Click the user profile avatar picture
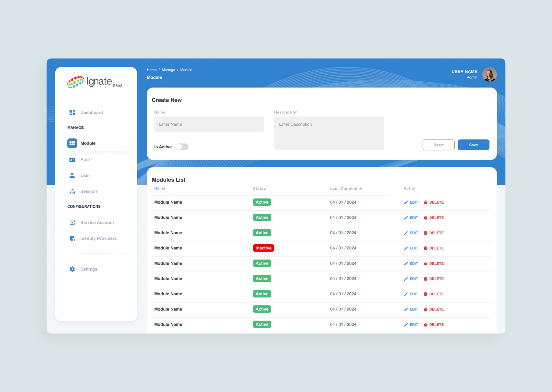 pos(489,75)
